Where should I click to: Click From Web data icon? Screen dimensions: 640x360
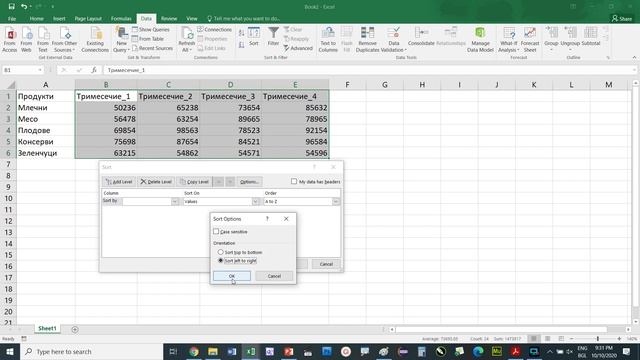pos(26,40)
